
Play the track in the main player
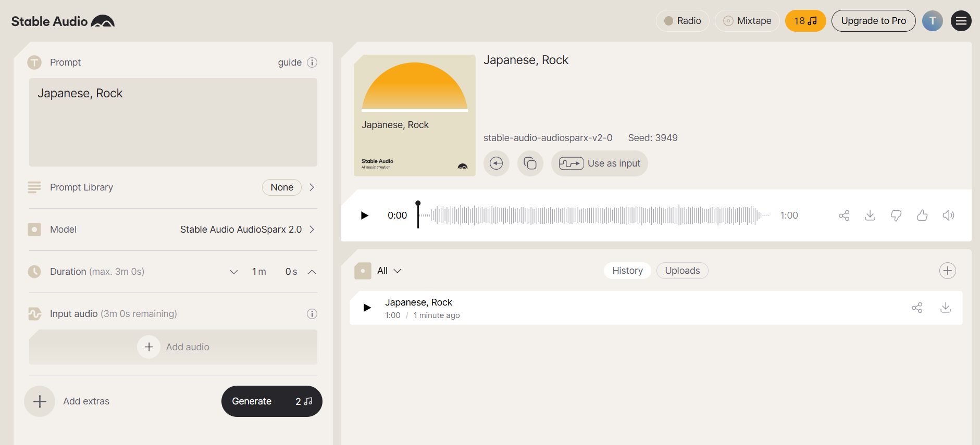pyautogui.click(x=365, y=215)
